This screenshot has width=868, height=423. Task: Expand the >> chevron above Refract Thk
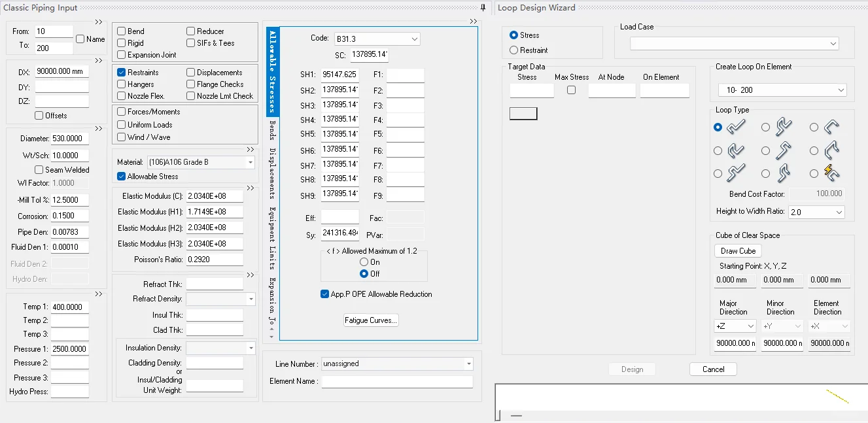(x=250, y=275)
